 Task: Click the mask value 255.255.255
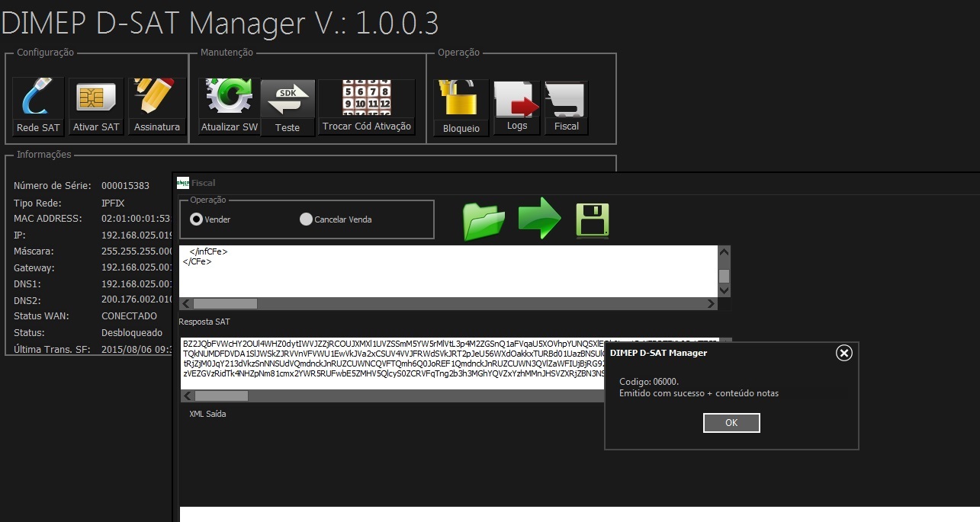pyautogui.click(x=136, y=251)
